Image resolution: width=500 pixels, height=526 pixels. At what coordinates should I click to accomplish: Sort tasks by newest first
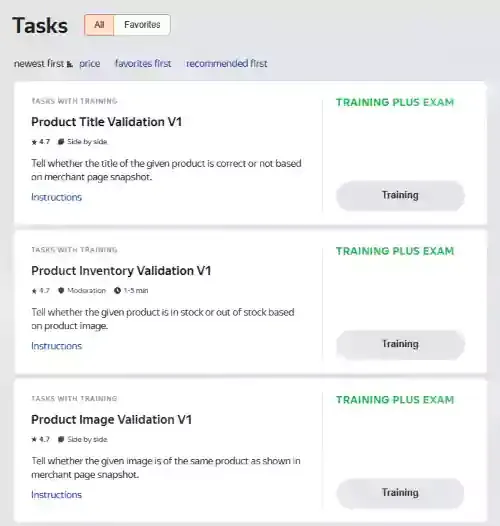coord(39,63)
